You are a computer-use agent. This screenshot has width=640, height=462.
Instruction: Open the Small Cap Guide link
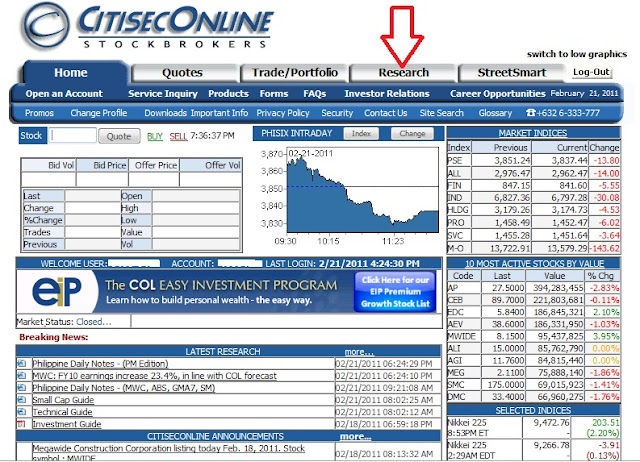(x=63, y=400)
